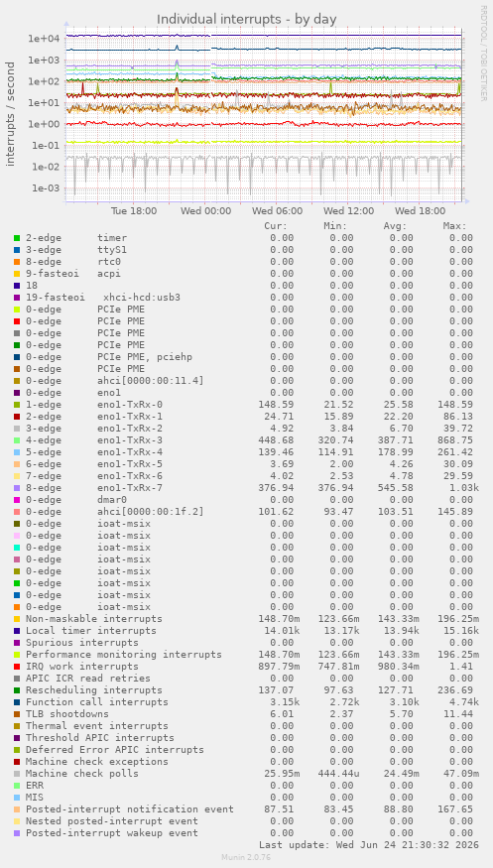Click the graph title 'Individual interrupts - by day'
Image resolution: width=493 pixels, height=868 pixels.
246,20
